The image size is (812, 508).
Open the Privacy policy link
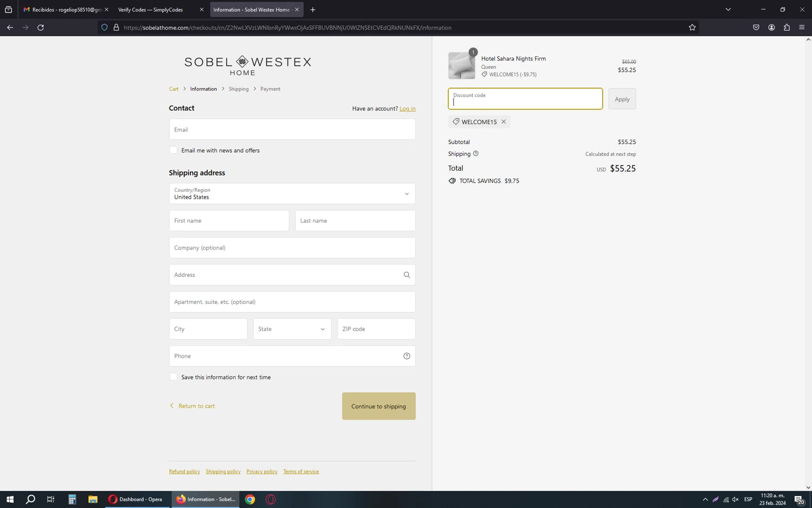[x=262, y=472]
